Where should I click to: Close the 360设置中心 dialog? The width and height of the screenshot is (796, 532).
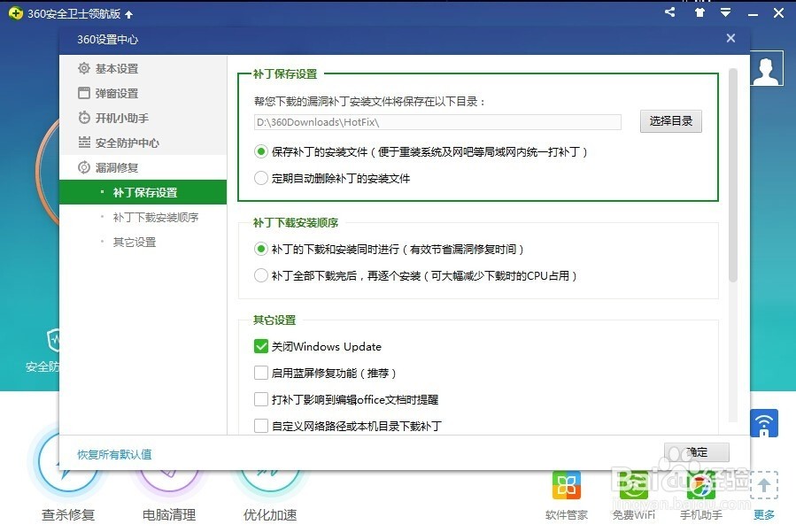pyautogui.click(x=730, y=38)
